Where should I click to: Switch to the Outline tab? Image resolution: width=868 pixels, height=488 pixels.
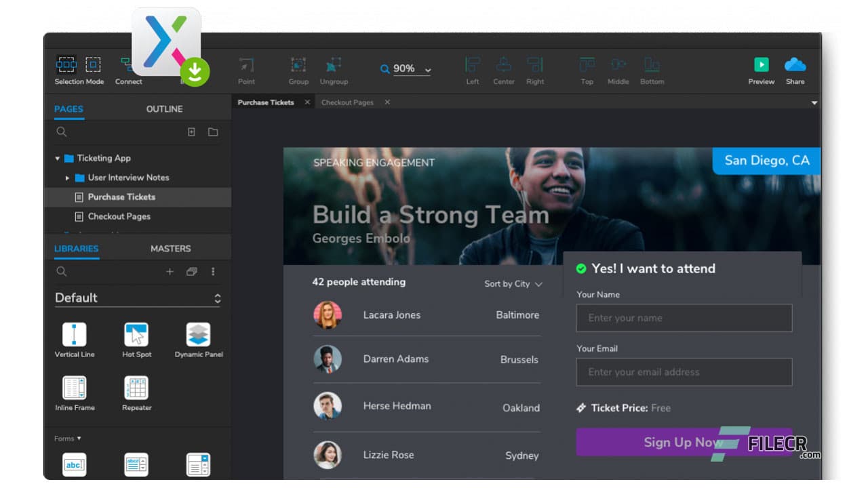click(x=163, y=108)
